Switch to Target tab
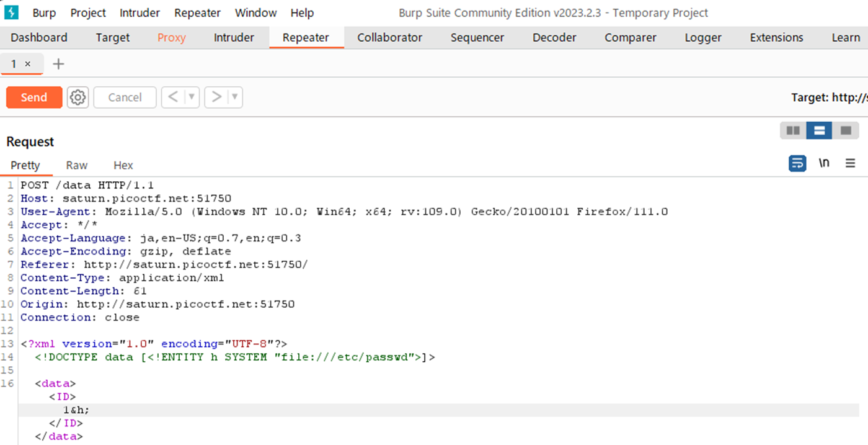Viewport: 868px width, 445px height. (113, 38)
